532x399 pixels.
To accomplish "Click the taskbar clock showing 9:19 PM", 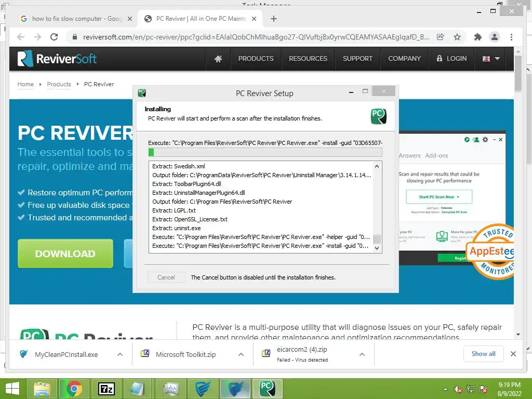I will pyautogui.click(x=509, y=389).
